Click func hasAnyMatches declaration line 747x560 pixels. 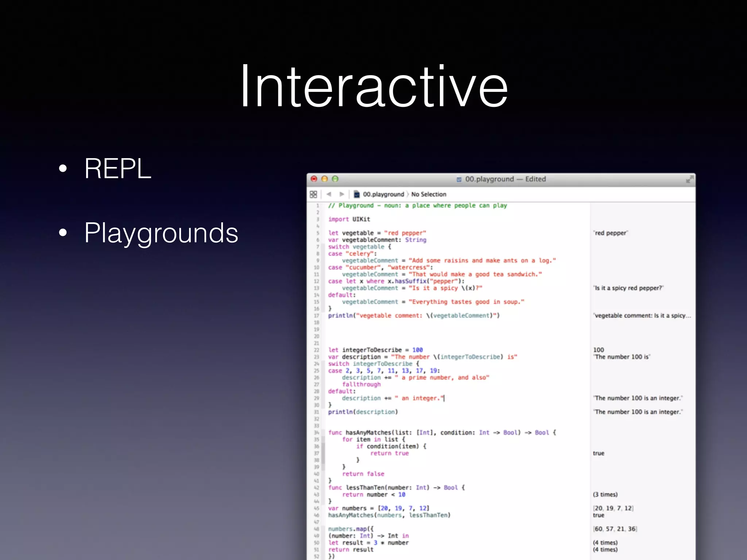pos(442,433)
